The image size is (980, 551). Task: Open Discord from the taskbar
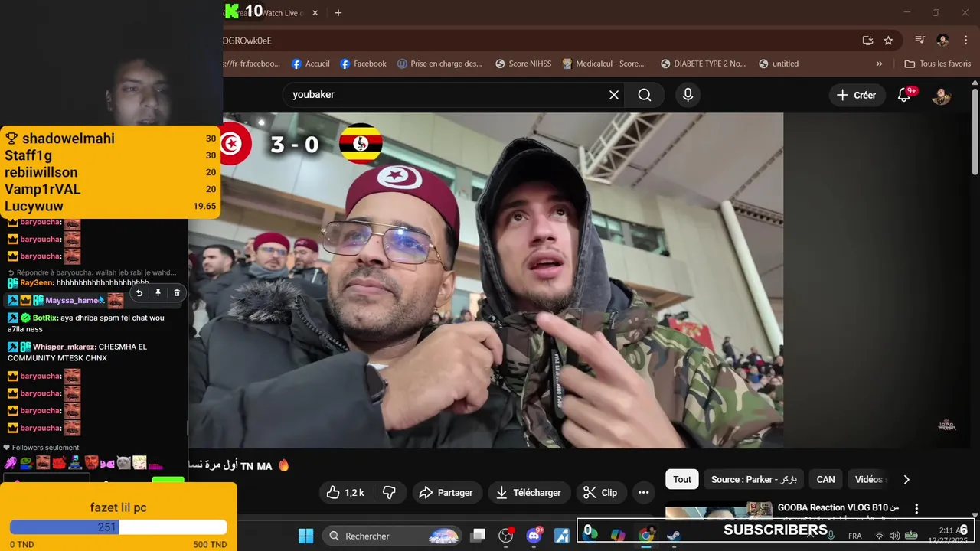click(x=534, y=535)
